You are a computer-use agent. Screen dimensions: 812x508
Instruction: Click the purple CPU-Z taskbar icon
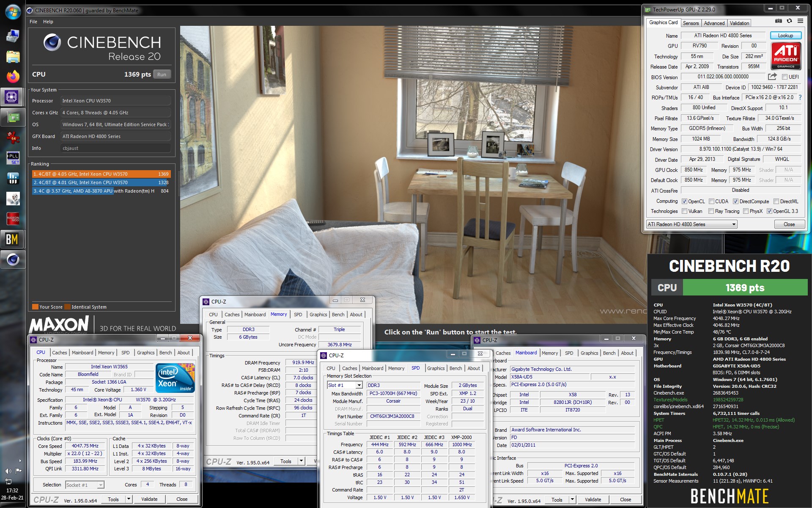pos(12,97)
